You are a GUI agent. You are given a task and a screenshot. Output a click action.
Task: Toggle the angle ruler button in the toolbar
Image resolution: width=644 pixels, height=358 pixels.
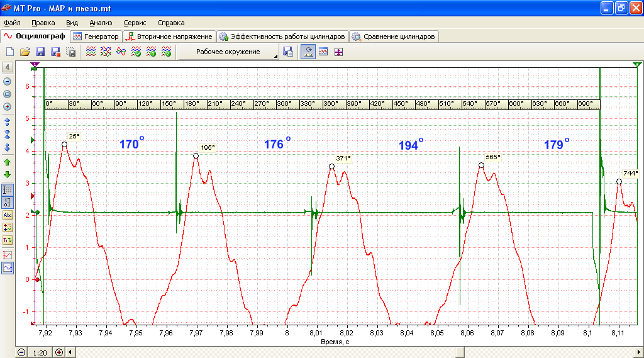[x=308, y=52]
